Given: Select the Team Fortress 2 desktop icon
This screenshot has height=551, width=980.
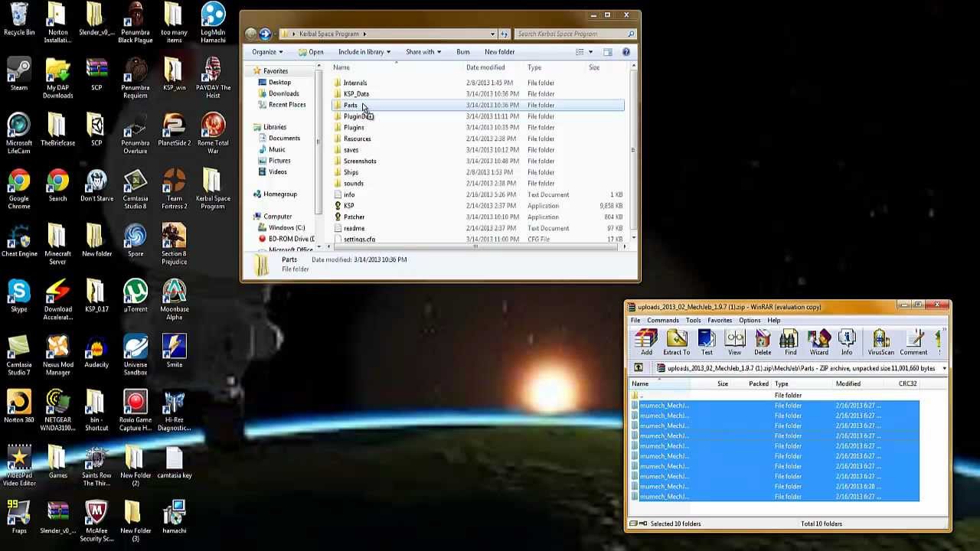Looking at the screenshot, I should pyautogui.click(x=174, y=189).
